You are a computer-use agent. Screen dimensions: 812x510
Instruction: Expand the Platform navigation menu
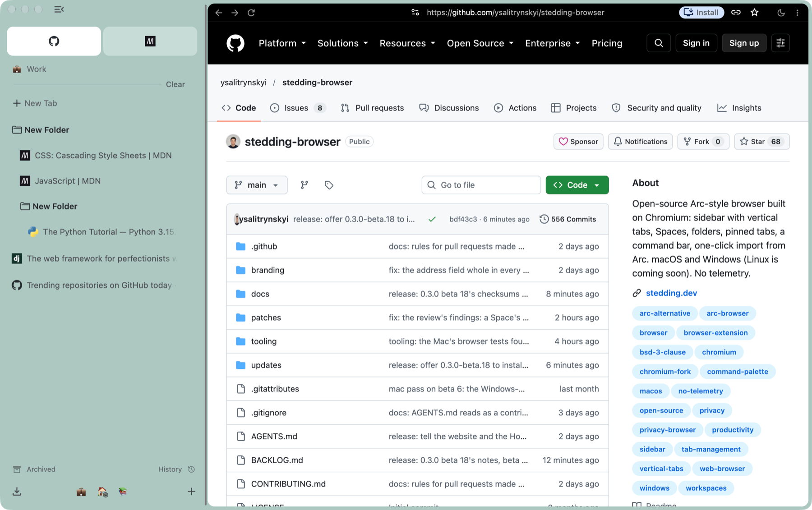[282, 43]
